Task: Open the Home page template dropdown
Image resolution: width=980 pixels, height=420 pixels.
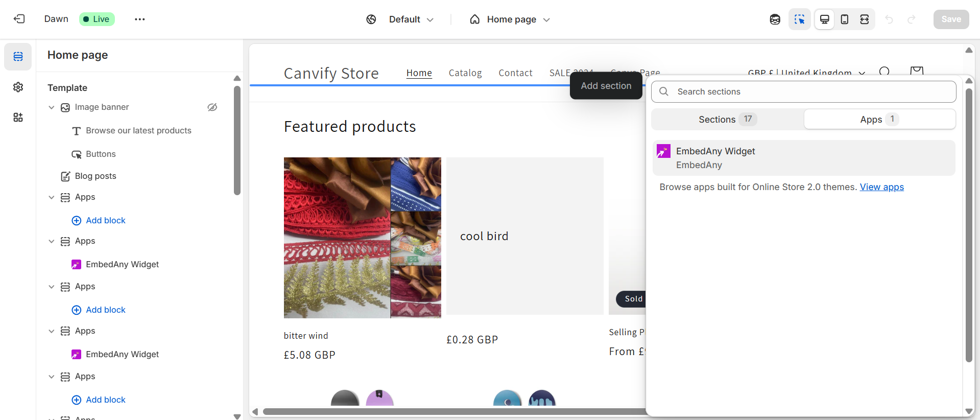Action: 518,19
